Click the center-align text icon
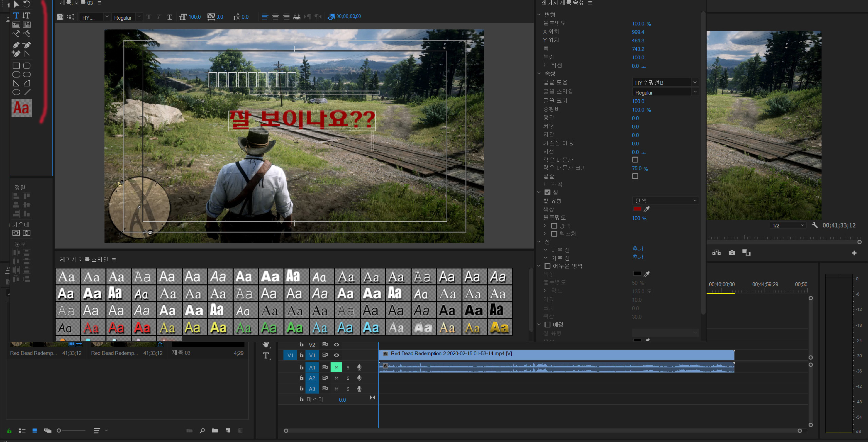The height and width of the screenshot is (442, 868). (275, 17)
